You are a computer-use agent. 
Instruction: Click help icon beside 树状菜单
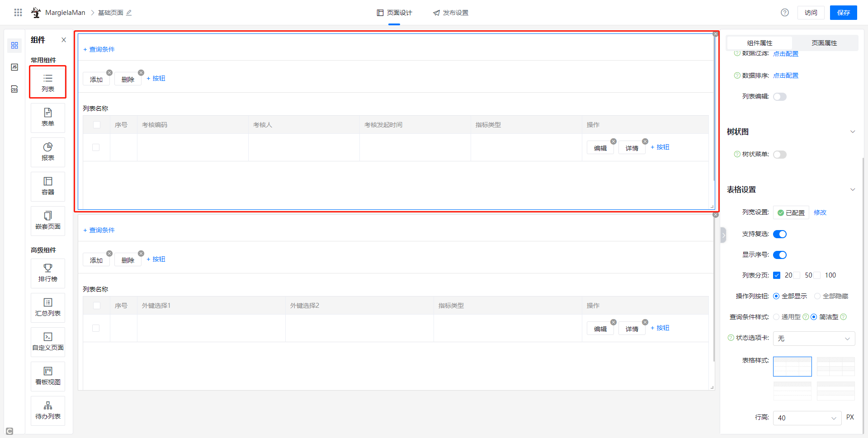(x=737, y=154)
